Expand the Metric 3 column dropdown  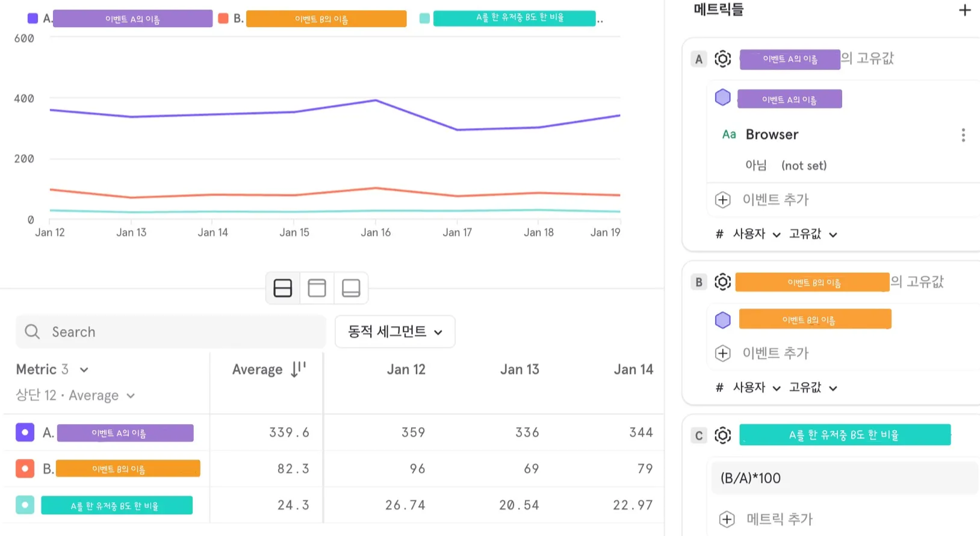84,369
